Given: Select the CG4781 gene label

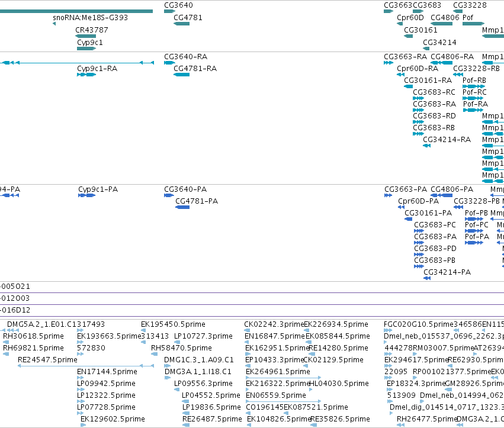Looking at the screenshot, I should [188, 18].
